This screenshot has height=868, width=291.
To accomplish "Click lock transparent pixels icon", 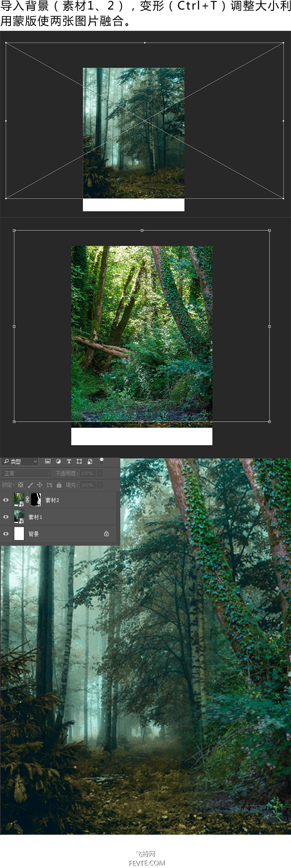I will (20, 485).
